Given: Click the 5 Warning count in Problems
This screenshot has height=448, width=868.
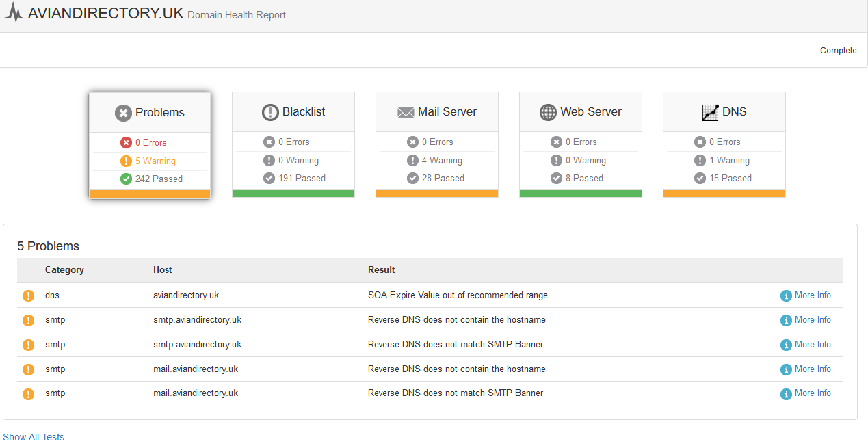Looking at the screenshot, I should [155, 161].
